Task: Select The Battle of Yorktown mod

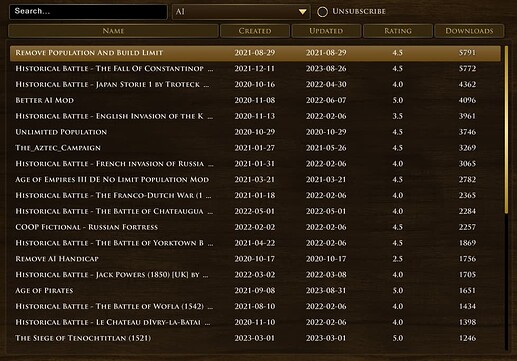Action: click(255, 243)
